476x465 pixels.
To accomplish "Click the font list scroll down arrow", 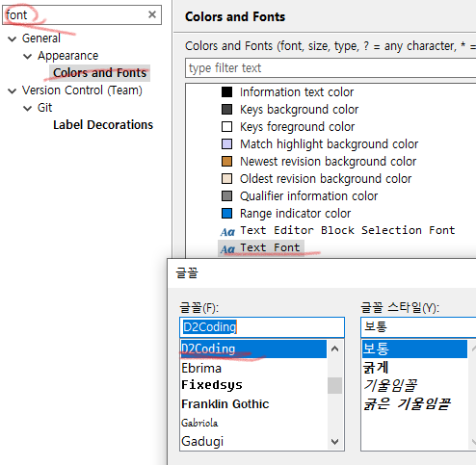I will (x=334, y=442).
